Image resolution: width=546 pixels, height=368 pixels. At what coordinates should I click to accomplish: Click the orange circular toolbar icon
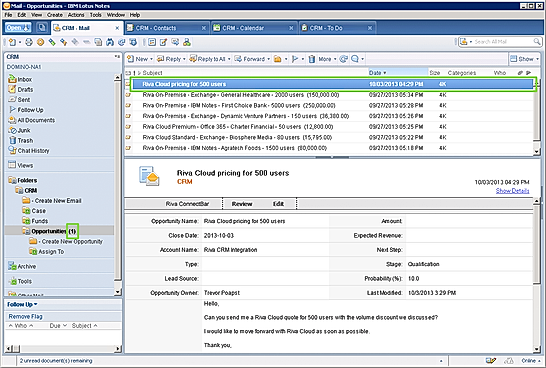[40, 42]
